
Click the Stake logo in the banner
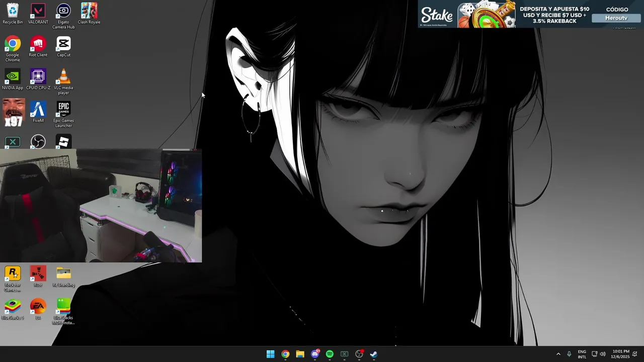437,15
